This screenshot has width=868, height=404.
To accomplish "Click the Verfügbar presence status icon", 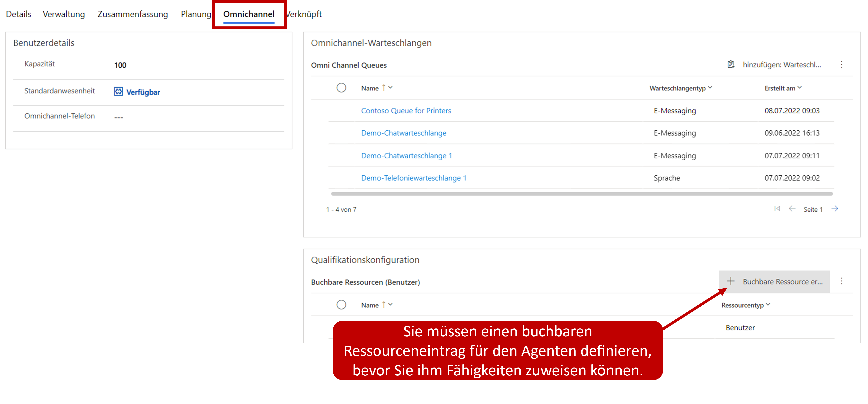I will point(118,92).
